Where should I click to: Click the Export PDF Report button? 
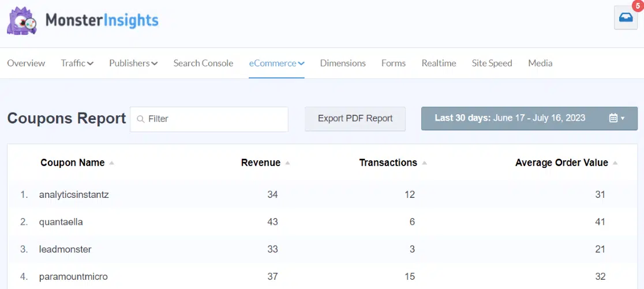click(355, 118)
